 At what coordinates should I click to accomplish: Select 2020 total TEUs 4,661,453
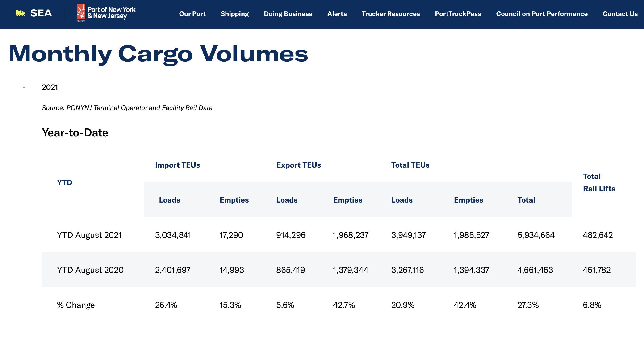pyautogui.click(x=535, y=270)
